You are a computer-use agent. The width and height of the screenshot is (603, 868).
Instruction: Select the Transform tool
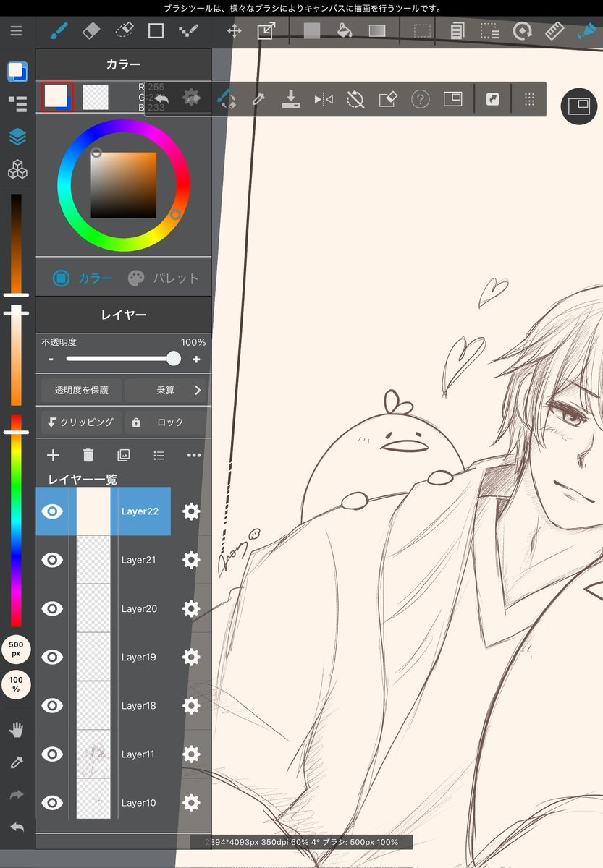tap(266, 31)
